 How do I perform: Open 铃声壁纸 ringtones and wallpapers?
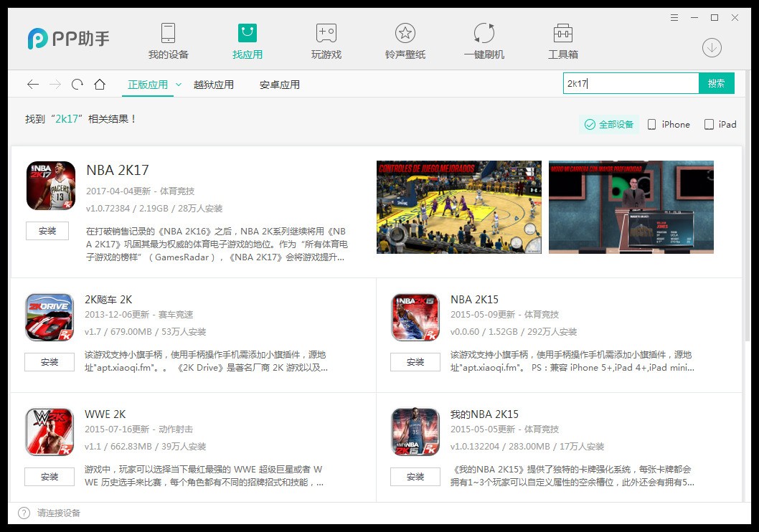405,41
